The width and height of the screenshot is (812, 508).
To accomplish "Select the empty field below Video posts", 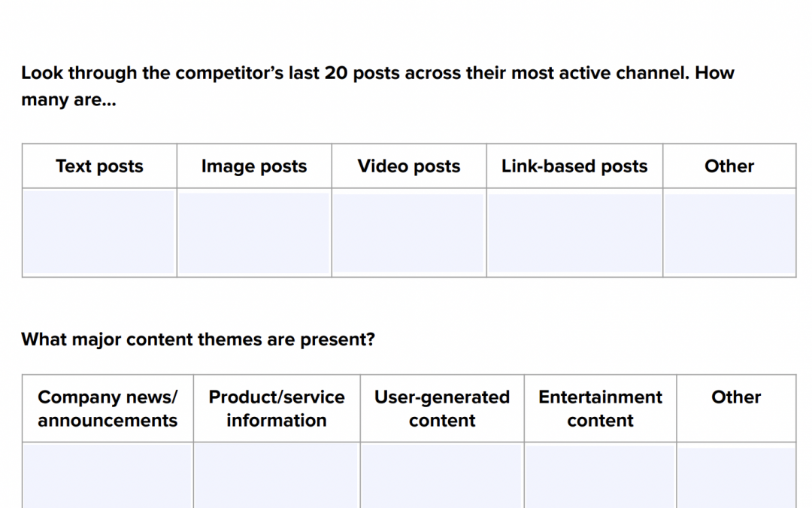I will tap(409, 232).
